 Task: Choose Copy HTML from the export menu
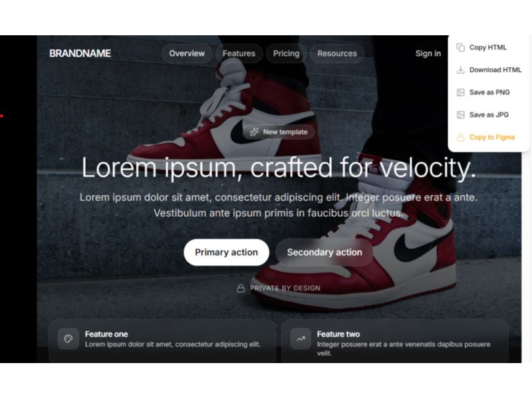489,47
